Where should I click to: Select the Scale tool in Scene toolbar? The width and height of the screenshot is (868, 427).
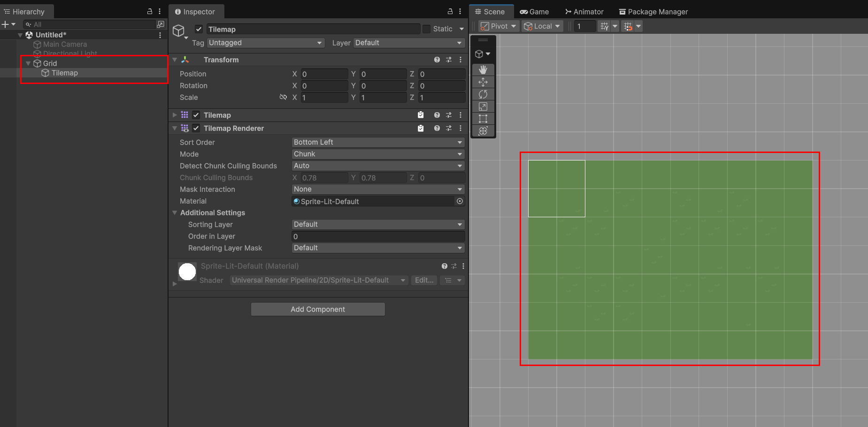(483, 107)
